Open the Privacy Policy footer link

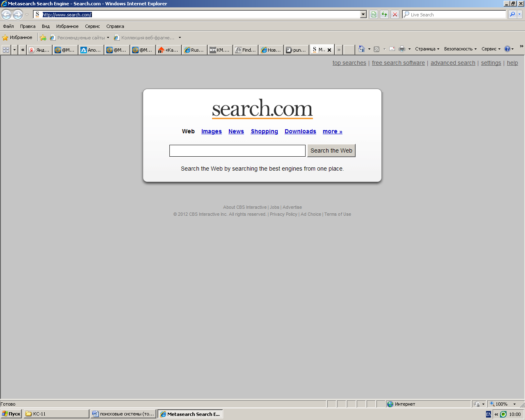tap(283, 214)
